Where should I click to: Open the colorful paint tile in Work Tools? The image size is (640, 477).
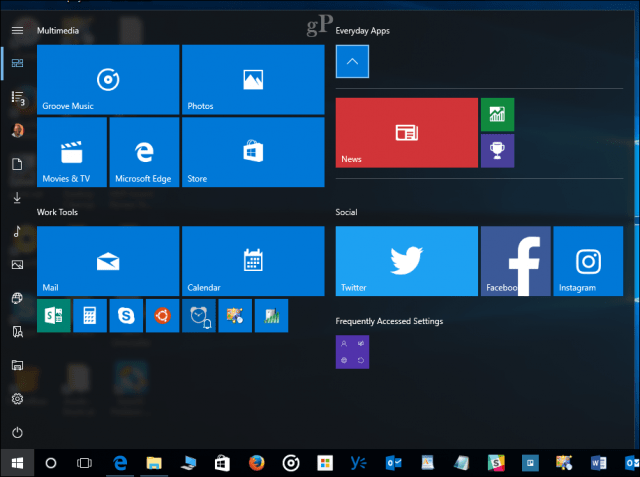coord(235,316)
